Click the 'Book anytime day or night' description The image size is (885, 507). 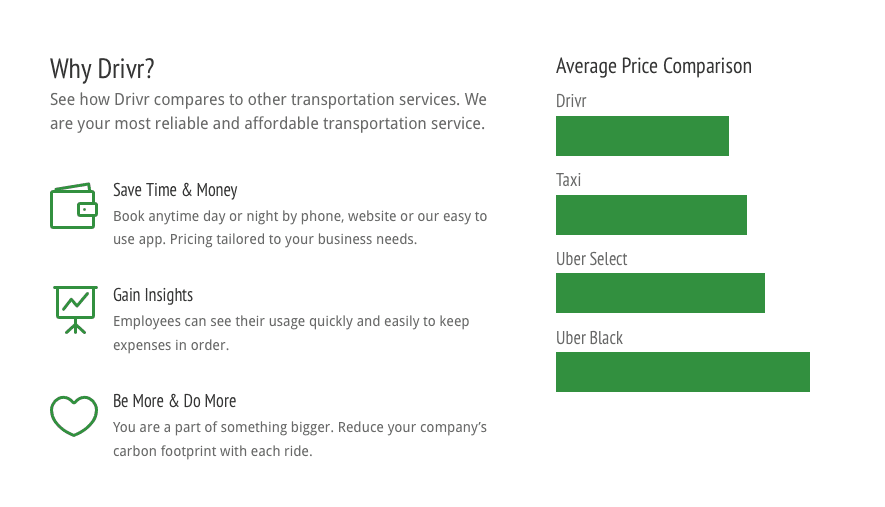point(300,227)
